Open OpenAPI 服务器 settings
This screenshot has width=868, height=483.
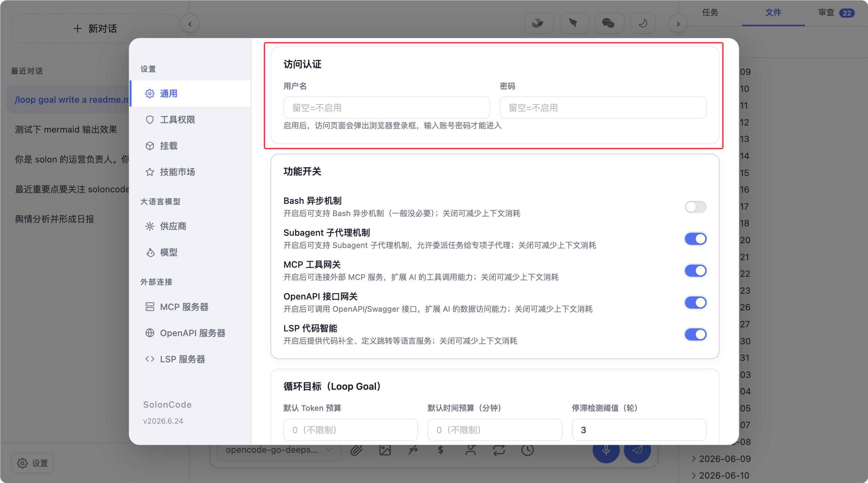(191, 333)
